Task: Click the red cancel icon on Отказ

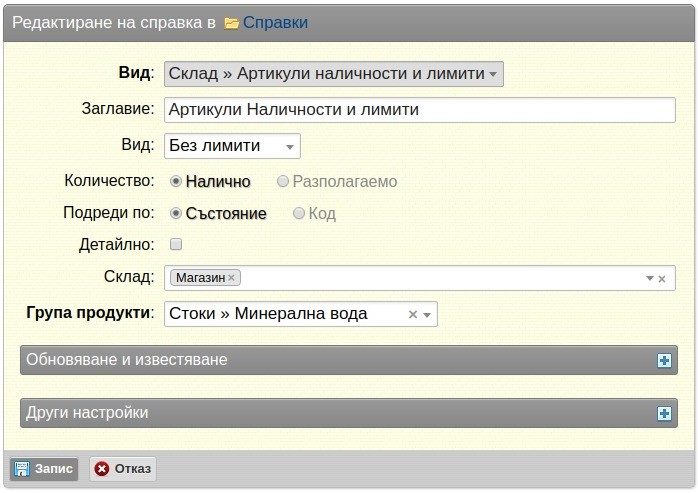Action: tap(101, 469)
